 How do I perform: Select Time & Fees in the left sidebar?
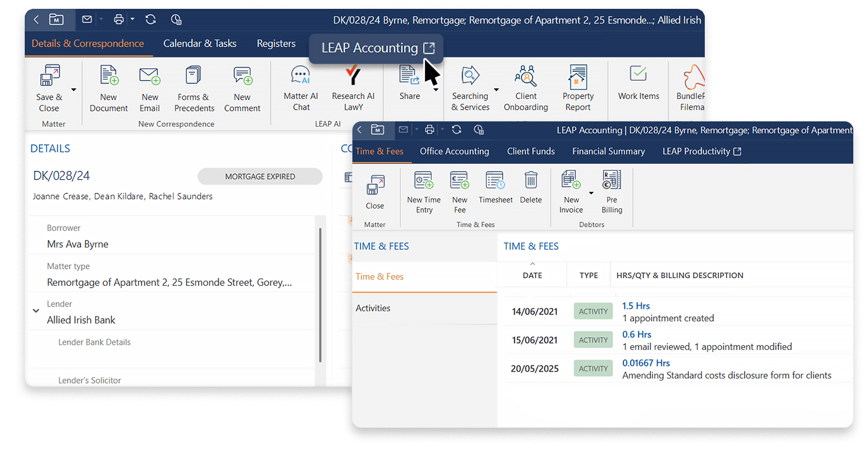pyautogui.click(x=425, y=277)
